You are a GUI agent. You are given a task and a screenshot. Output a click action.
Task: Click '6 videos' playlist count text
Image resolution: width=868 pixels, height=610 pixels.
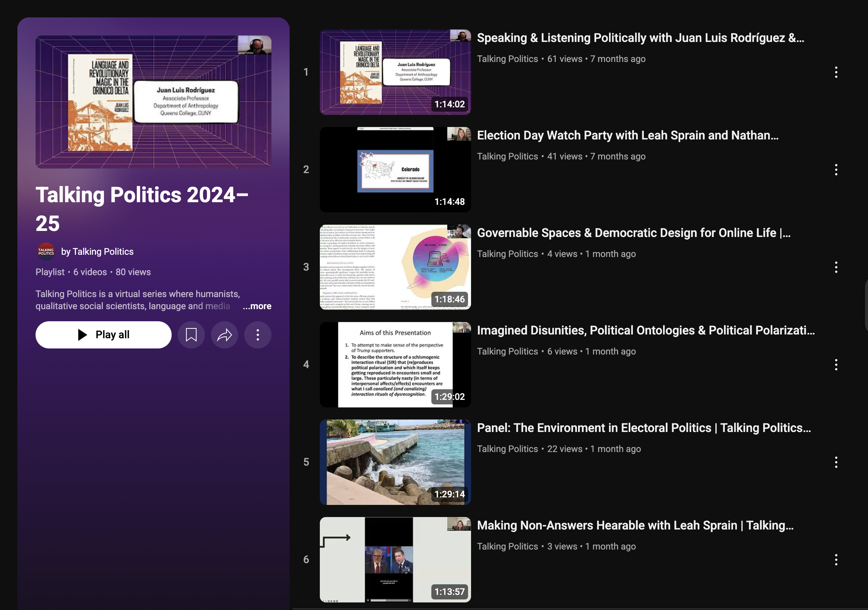pos(90,272)
